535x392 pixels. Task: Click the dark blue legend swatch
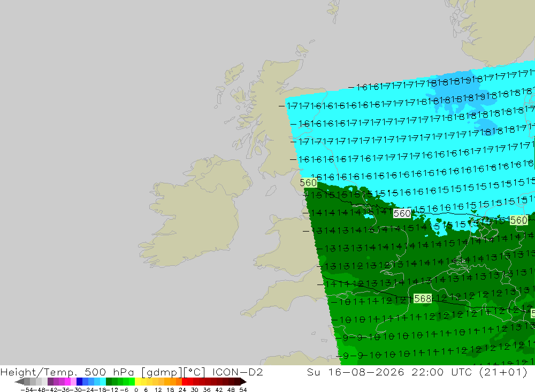(79, 382)
